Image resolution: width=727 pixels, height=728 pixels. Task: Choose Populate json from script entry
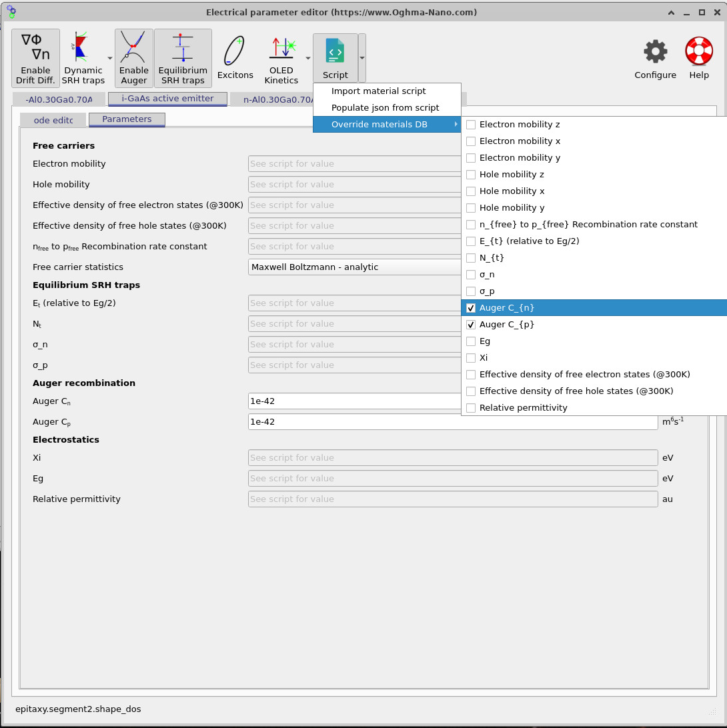click(x=387, y=108)
